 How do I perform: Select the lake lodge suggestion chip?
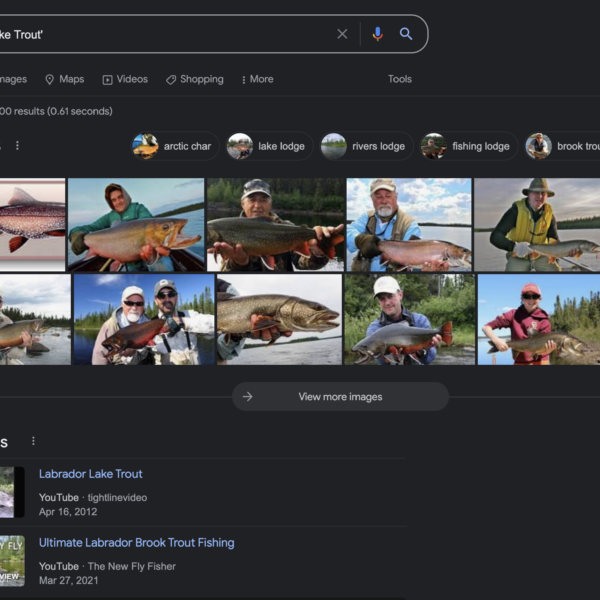click(268, 146)
